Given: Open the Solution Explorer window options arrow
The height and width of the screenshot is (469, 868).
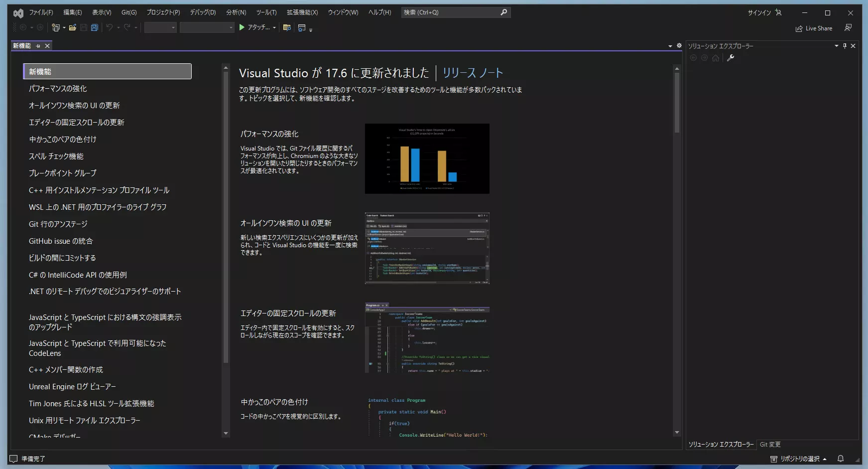Looking at the screenshot, I should pos(837,46).
